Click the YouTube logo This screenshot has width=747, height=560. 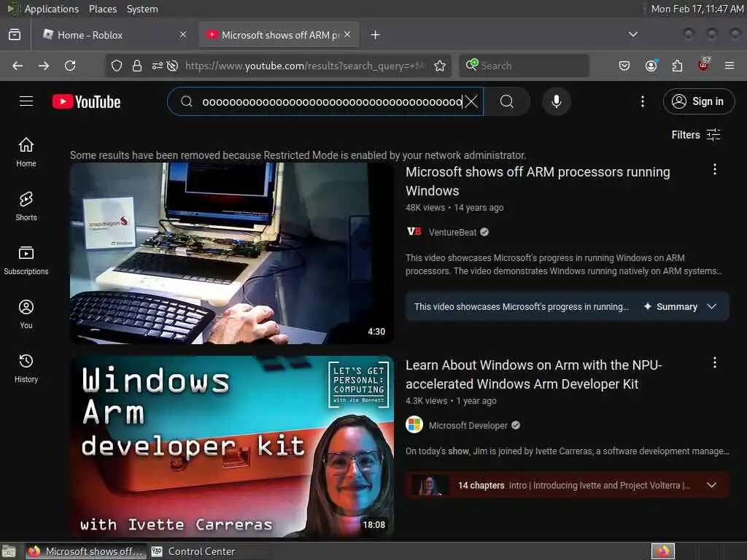tap(86, 101)
